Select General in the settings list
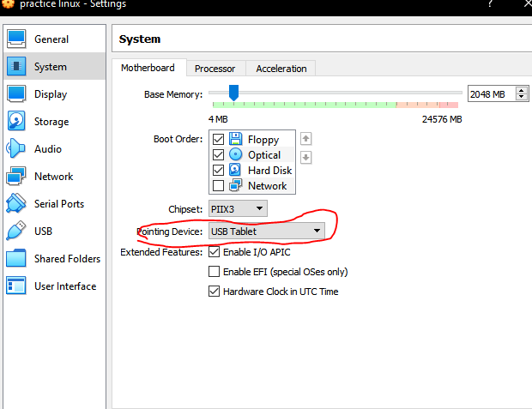The image size is (532, 409). pos(55,39)
